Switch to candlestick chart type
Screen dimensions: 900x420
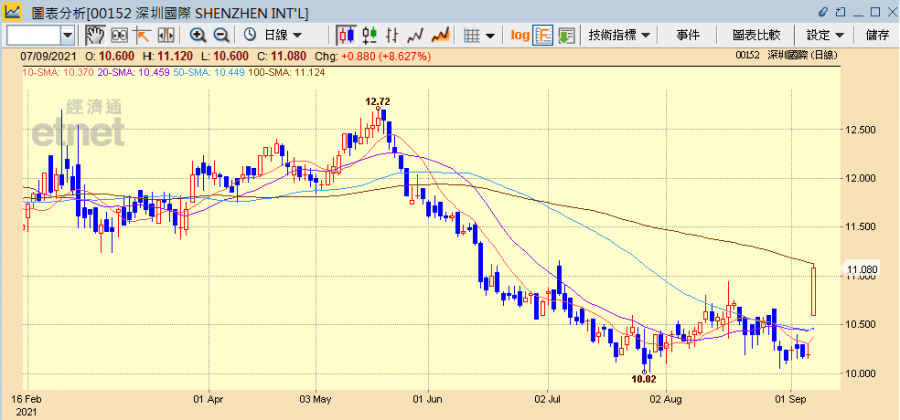[349, 36]
